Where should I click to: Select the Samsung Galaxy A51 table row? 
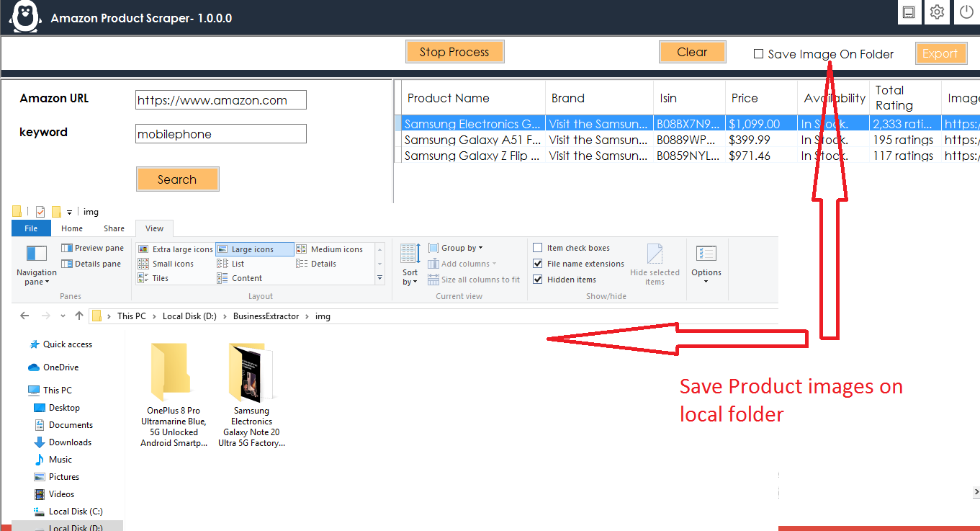pyautogui.click(x=686, y=140)
